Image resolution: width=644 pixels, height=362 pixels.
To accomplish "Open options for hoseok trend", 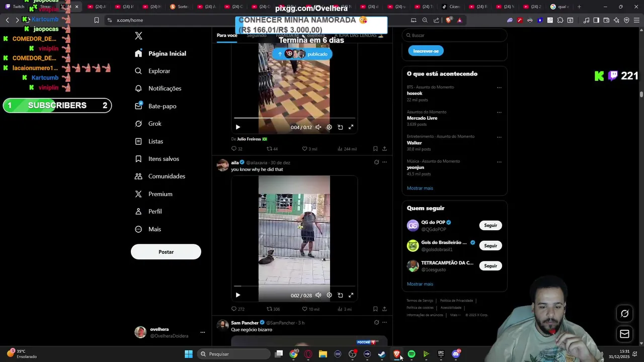I will (x=499, y=87).
